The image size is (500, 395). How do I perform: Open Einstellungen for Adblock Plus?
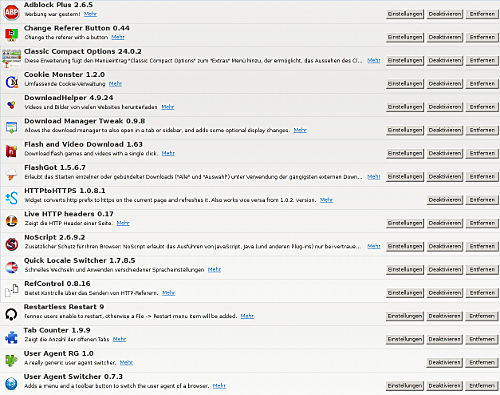pyautogui.click(x=405, y=14)
